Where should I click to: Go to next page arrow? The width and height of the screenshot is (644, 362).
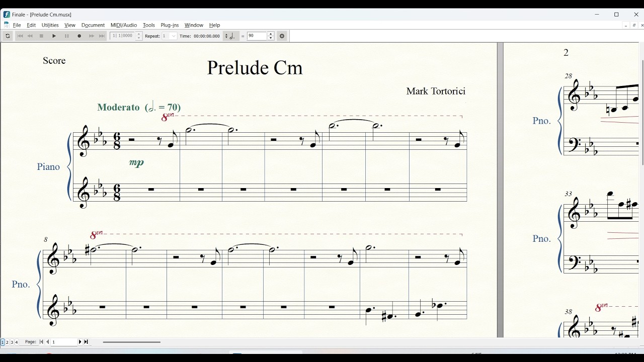(80, 342)
